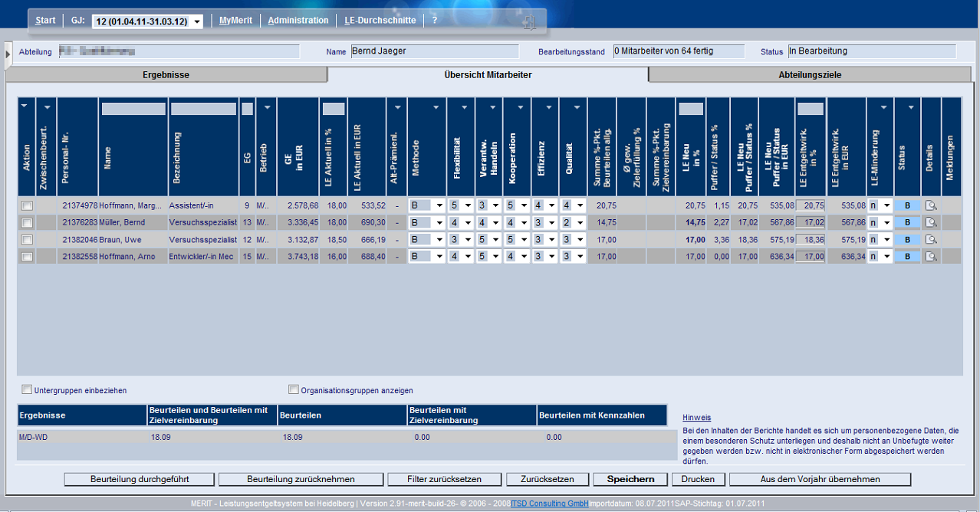Click filter arrow in Status column header
Image resolution: width=980 pixels, height=512 pixels.
[911, 108]
